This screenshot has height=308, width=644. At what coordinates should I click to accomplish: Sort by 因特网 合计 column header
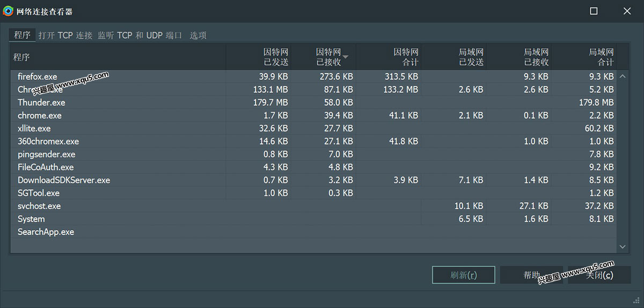coord(389,57)
